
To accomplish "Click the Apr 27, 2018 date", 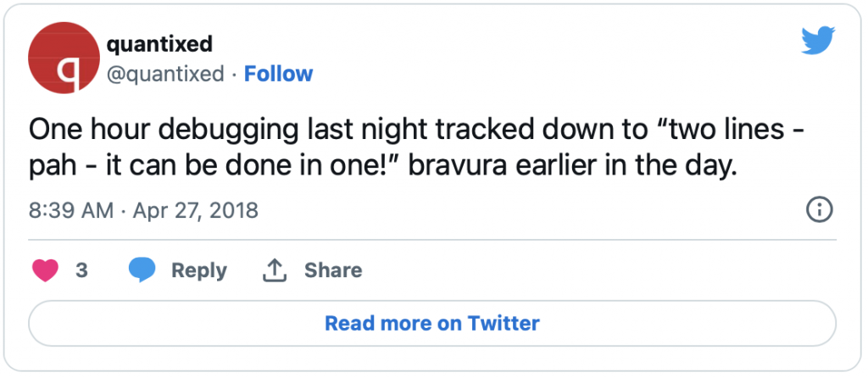I will 196,210.
